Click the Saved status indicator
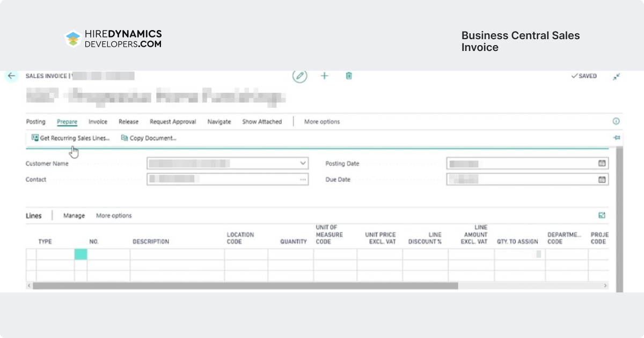The image size is (644, 338). coord(584,76)
